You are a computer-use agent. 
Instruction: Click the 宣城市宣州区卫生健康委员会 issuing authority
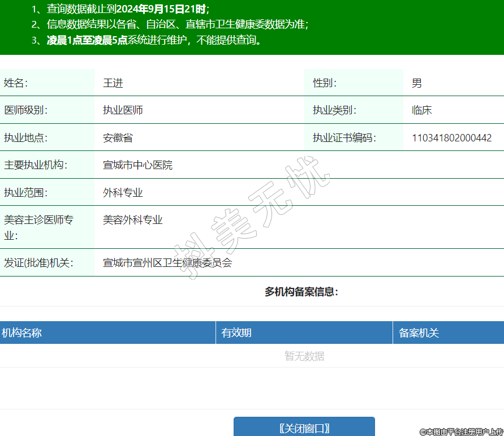pyautogui.click(x=167, y=263)
